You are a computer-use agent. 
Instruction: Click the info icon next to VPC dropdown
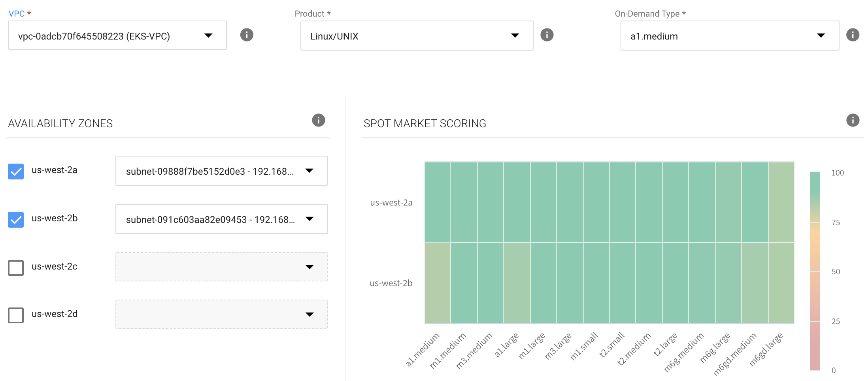point(247,35)
